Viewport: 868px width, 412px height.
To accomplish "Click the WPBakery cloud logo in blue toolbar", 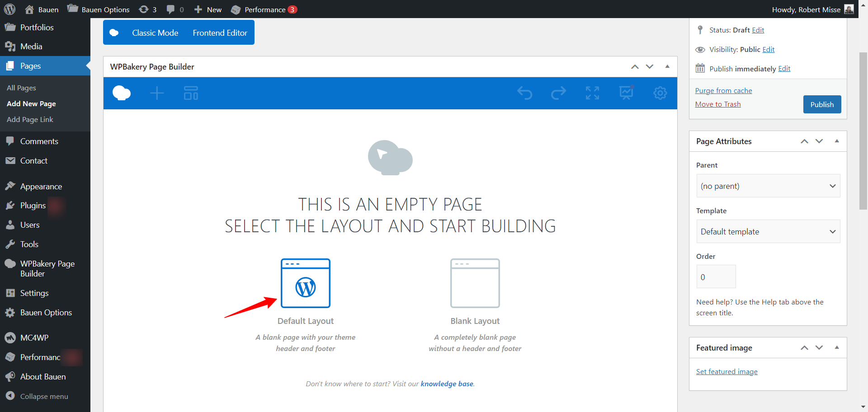I will tap(122, 93).
